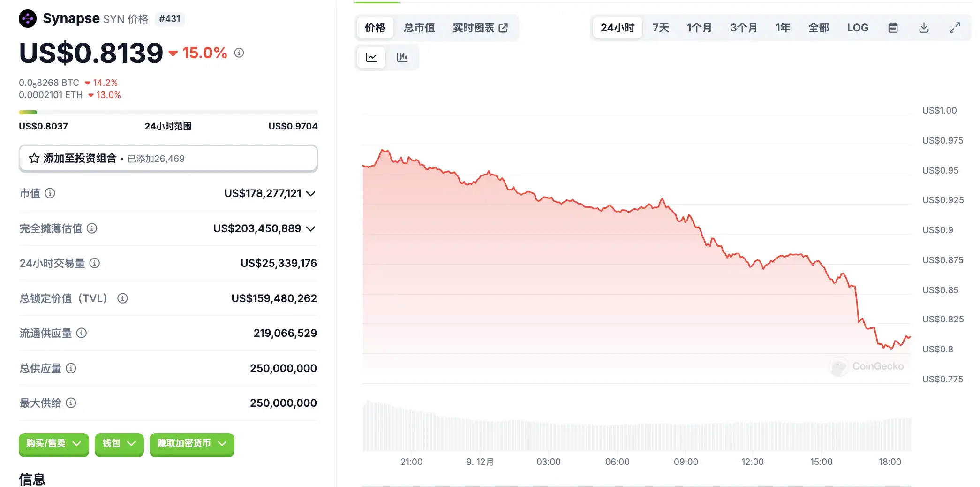Expand the chart to fullscreen
This screenshot has height=487, width=980.
pyautogui.click(x=955, y=28)
